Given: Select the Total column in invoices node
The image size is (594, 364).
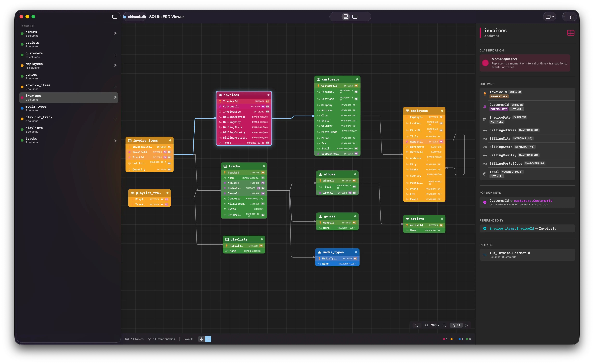Looking at the screenshot, I should click(x=244, y=143).
